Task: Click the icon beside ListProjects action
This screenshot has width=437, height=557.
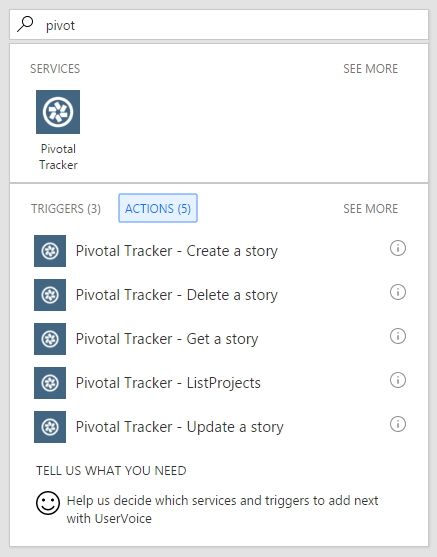Action: pos(50,383)
